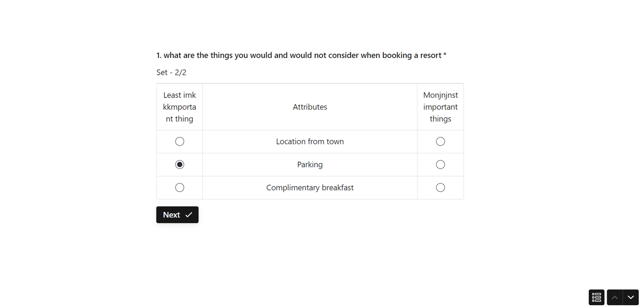Image resolution: width=644 pixels, height=308 pixels.
Task: Click the Attributes column header
Action: (310, 107)
